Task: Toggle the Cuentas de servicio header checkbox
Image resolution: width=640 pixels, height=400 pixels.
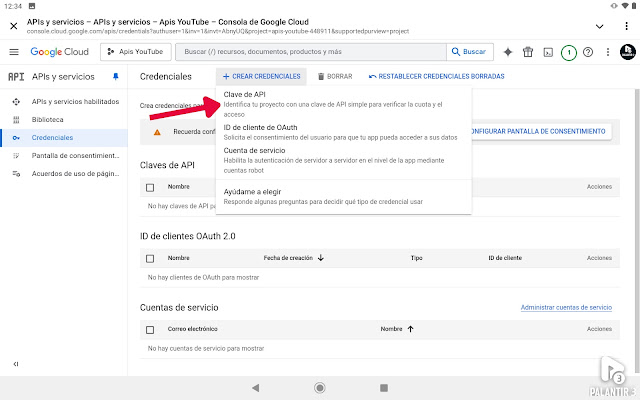Action: pyautogui.click(x=150, y=329)
